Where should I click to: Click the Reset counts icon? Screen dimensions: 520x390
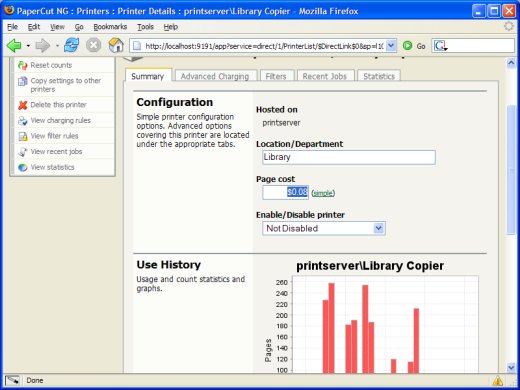tap(22, 65)
